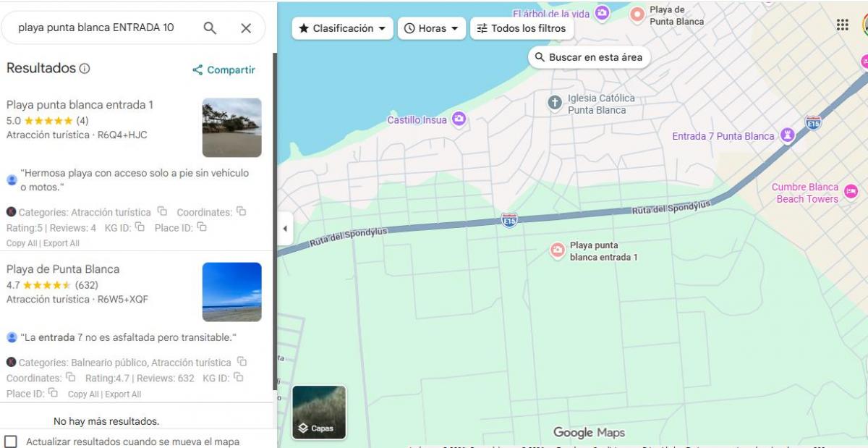Click Copy All under Playa de Punta Blanca
Image resolution: width=868 pixels, height=448 pixels.
click(83, 394)
